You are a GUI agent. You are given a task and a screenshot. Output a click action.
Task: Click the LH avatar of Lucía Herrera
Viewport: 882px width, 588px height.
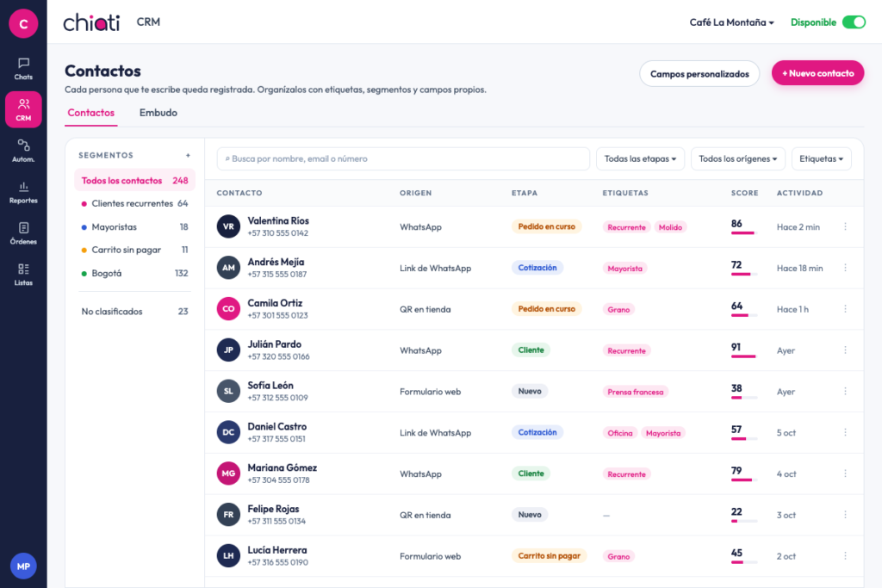point(228,555)
